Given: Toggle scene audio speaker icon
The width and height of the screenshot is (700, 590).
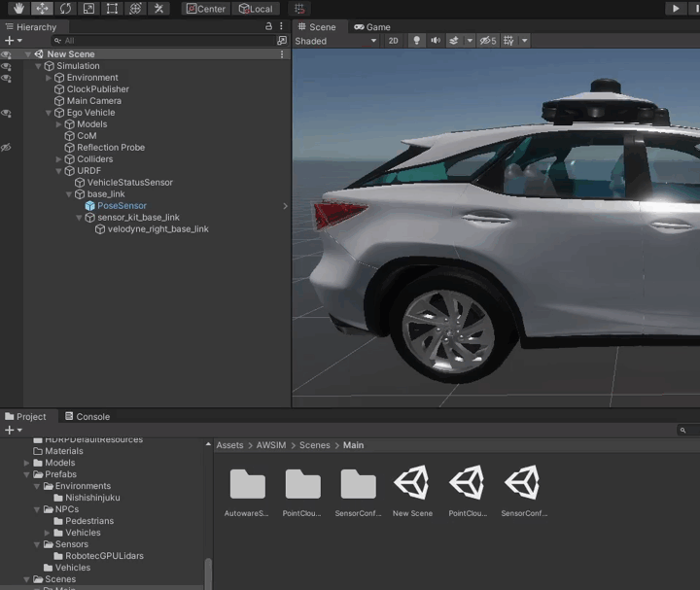Looking at the screenshot, I should (436, 41).
